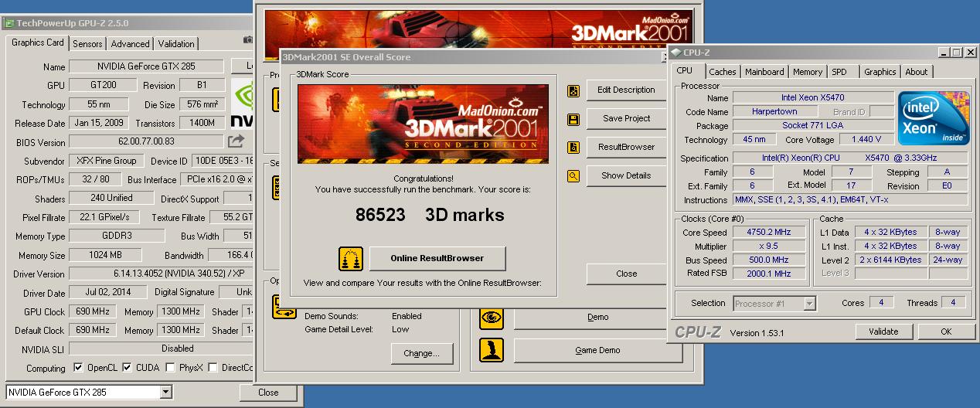The width and height of the screenshot is (980, 408).
Task: Open the NVIDIA GeForce GTX 285 device dropdown
Action: [x=165, y=393]
